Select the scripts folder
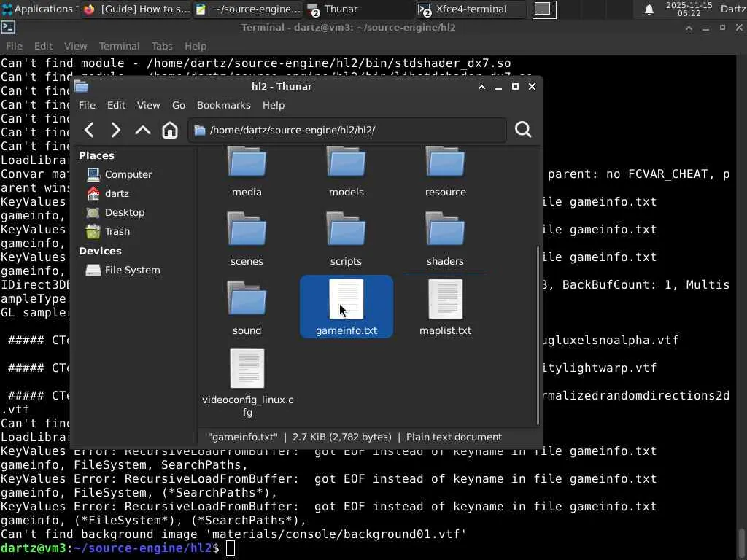This screenshot has width=747, height=560. [346, 239]
